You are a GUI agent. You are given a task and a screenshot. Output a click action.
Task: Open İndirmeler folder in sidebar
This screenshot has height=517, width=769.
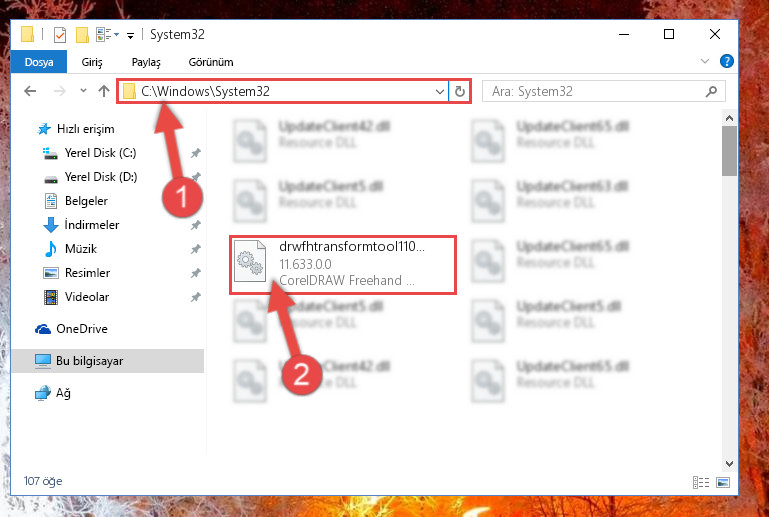92,225
